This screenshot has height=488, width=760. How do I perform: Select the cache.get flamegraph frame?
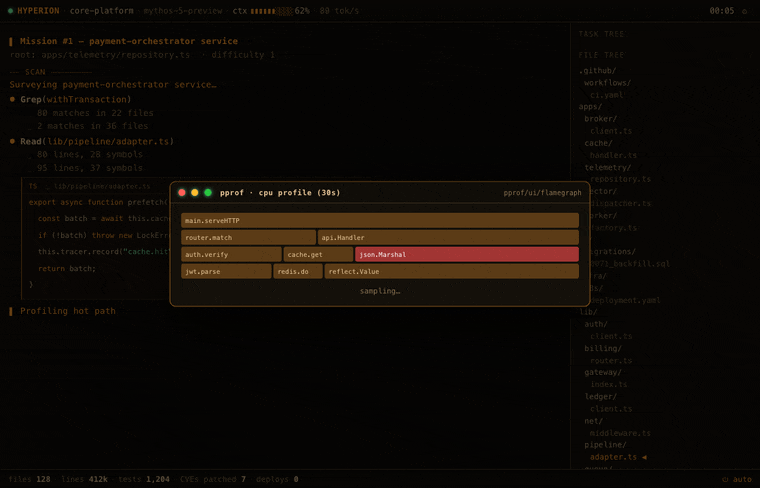(318, 254)
